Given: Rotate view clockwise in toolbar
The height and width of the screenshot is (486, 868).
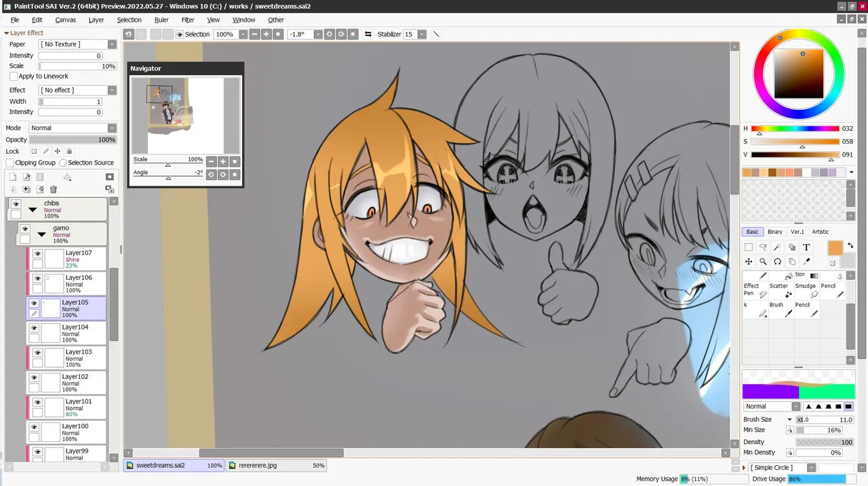Looking at the screenshot, I should click(x=341, y=34).
